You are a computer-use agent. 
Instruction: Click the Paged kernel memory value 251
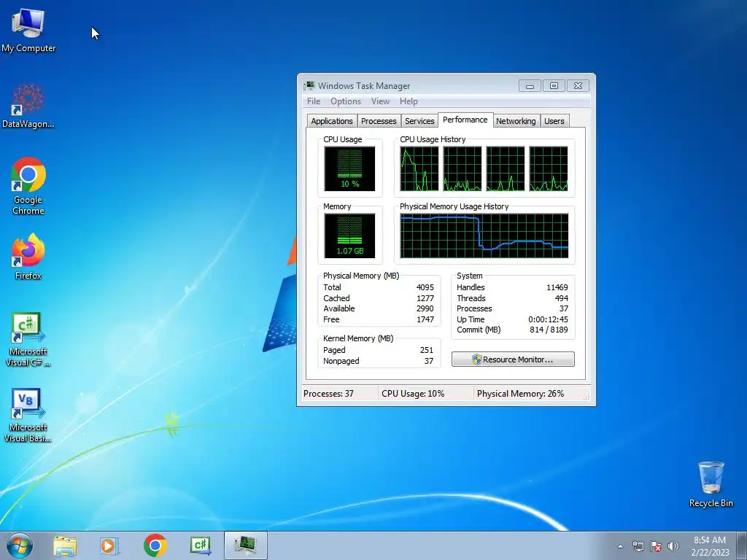(426, 350)
